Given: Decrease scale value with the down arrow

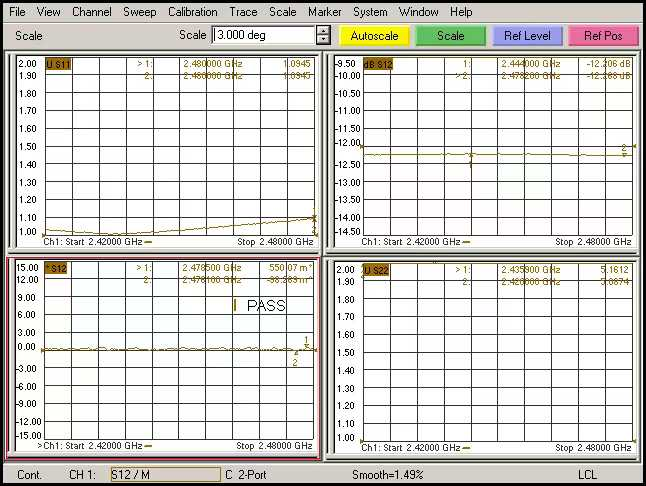Looking at the screenshot, I should tap(323, 40).
